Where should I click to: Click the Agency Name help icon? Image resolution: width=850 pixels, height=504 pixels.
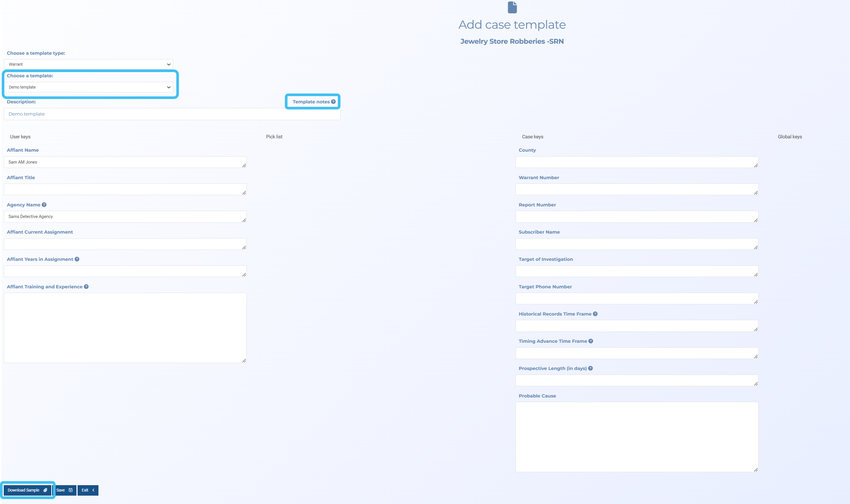[44, 205]
